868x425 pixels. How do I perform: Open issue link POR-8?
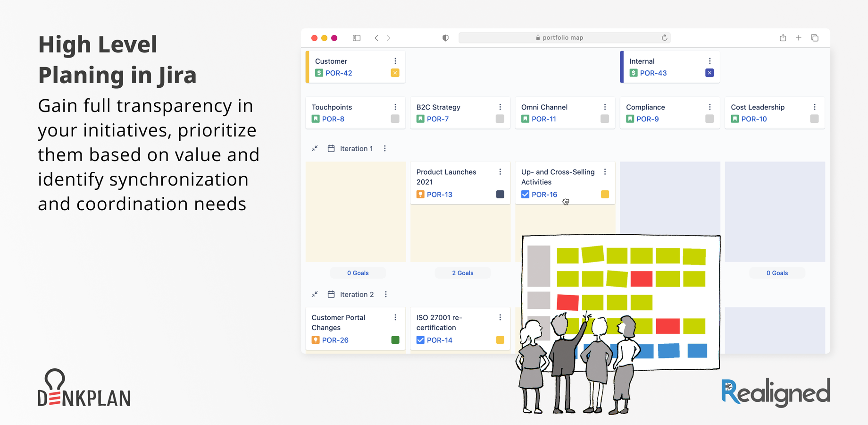click(333, 119)
